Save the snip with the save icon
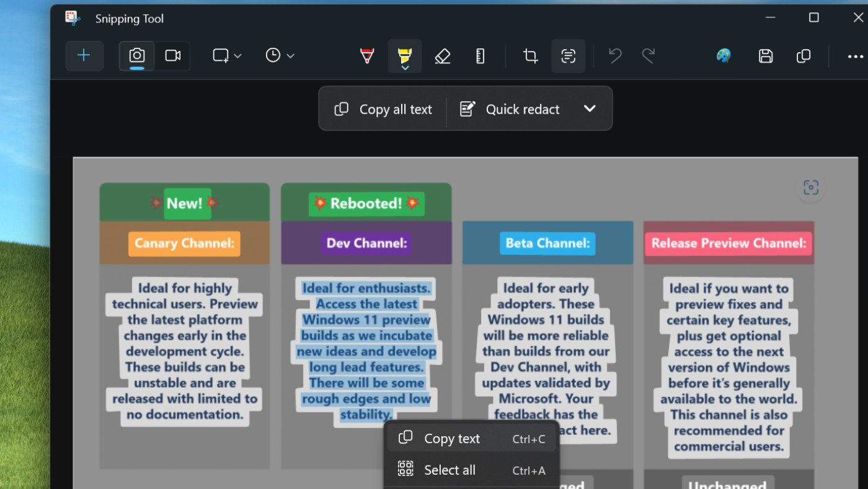 tap(766, 56)
